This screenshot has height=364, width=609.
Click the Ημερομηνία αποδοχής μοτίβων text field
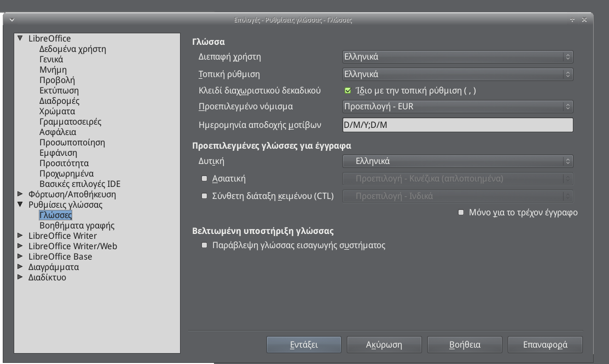[457, 125]
